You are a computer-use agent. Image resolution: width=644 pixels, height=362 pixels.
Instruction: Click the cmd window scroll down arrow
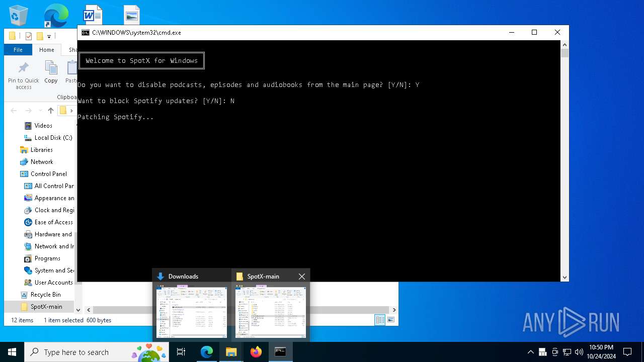(x=565, y=277)
